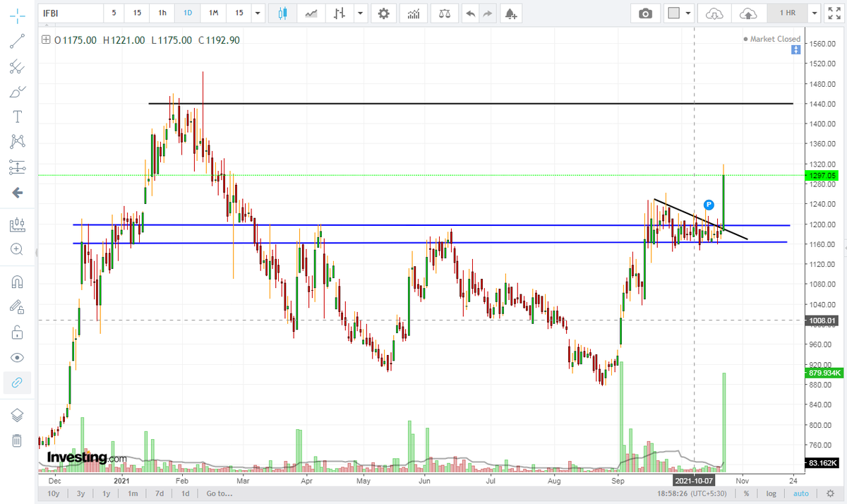Toggle stay-in-drawing-mode pencil lock
The width and height of the screenshot is (847, 504).
17,306
